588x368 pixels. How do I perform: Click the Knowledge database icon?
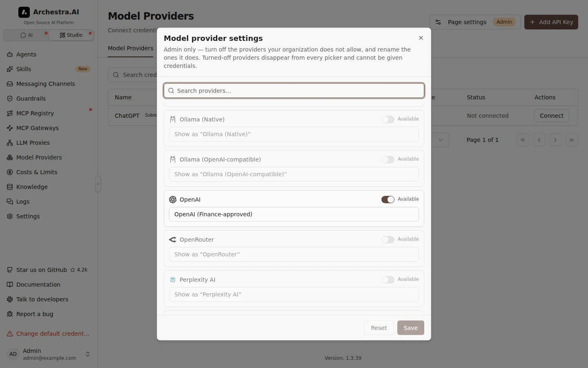click(x=10, y=187)
